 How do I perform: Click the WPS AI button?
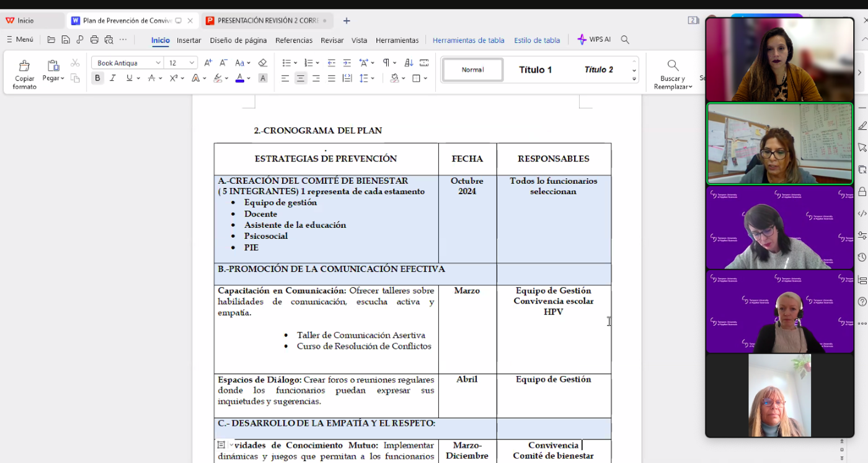point(593,40)
